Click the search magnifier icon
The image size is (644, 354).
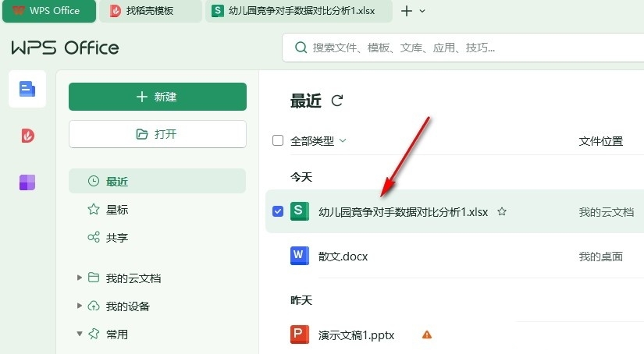tap(301, 48)
